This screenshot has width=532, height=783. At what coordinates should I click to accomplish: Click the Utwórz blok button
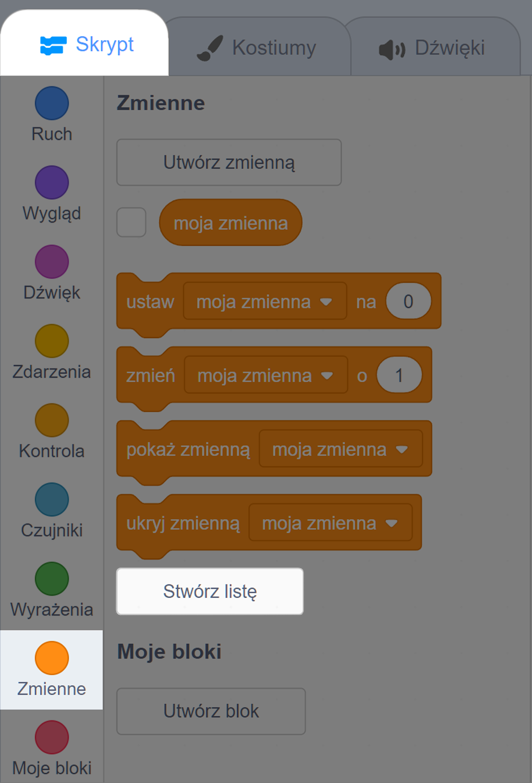pos(211,711)
